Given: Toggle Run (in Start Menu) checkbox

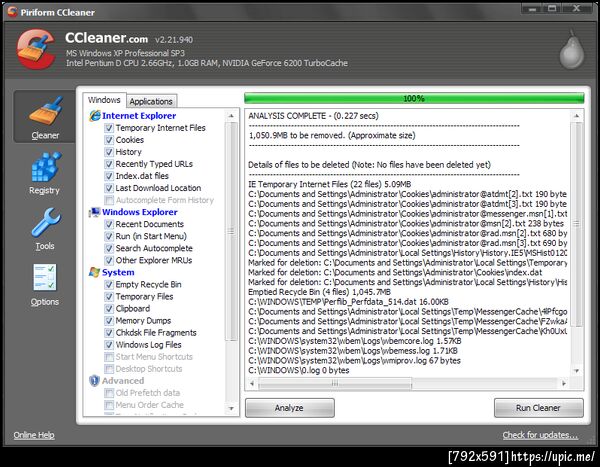Looking at the screenshot, I should (109, 236).
